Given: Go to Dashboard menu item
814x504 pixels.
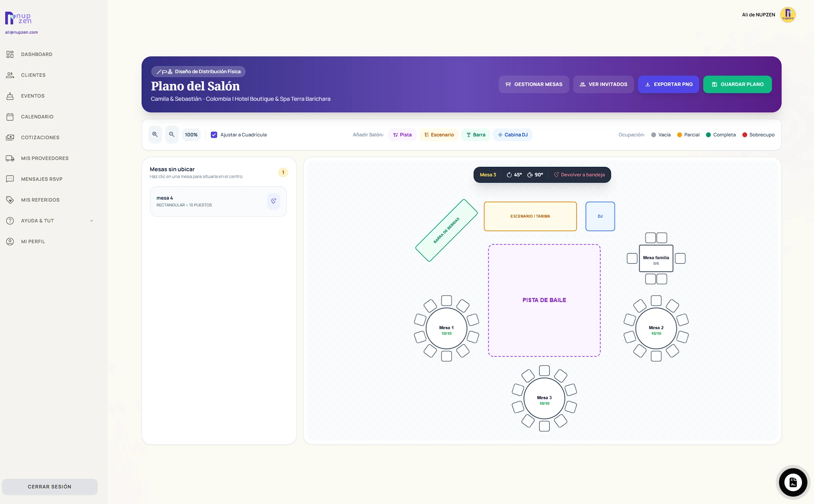Looking at the screenshot, I should [37, 54].
